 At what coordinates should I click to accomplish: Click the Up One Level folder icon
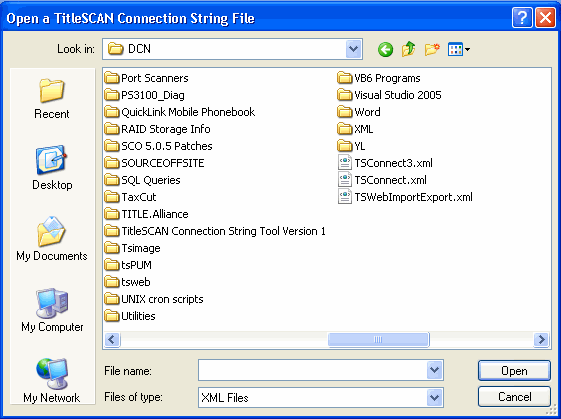tap(408, 49)
